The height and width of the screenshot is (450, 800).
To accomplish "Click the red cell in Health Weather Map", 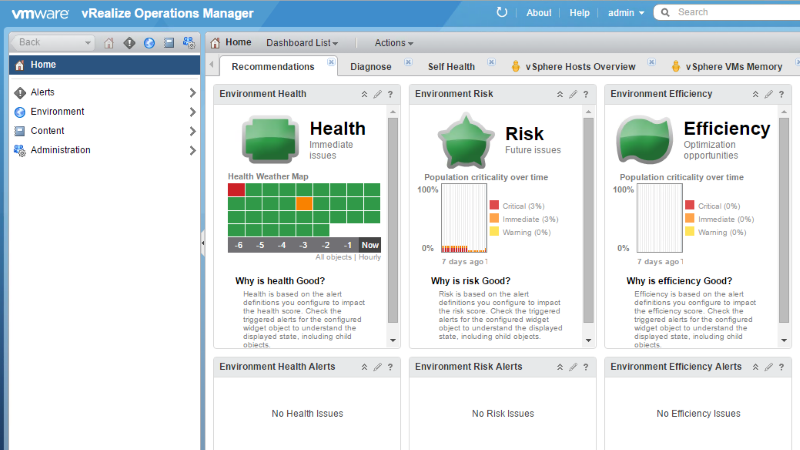I will click(236, 190).
